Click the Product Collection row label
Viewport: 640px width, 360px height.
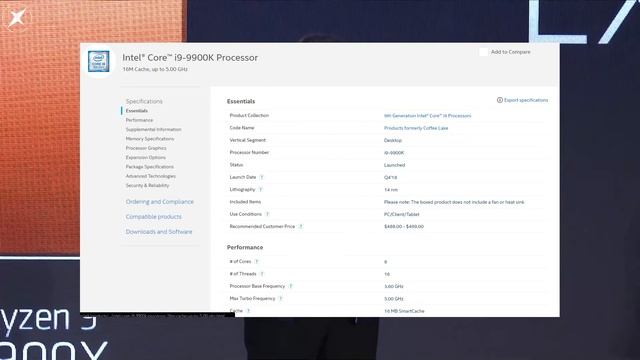click(249, 116)
